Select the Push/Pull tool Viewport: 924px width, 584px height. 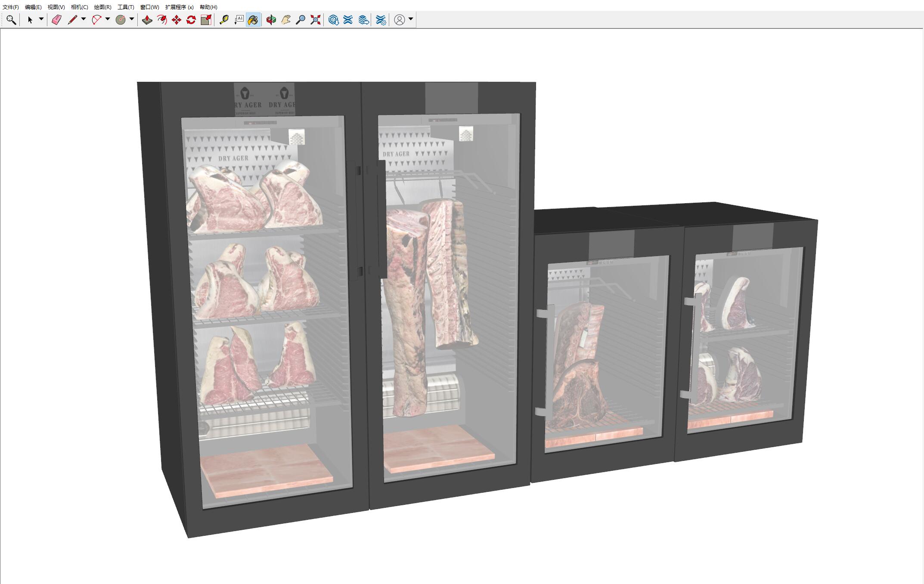tap(147, 20)
